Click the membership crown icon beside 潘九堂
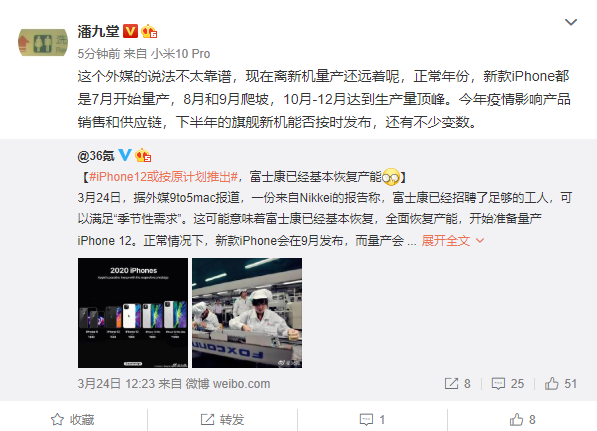Image resolution: width=597 pixels, height=431 pixels. click(149, 31)
